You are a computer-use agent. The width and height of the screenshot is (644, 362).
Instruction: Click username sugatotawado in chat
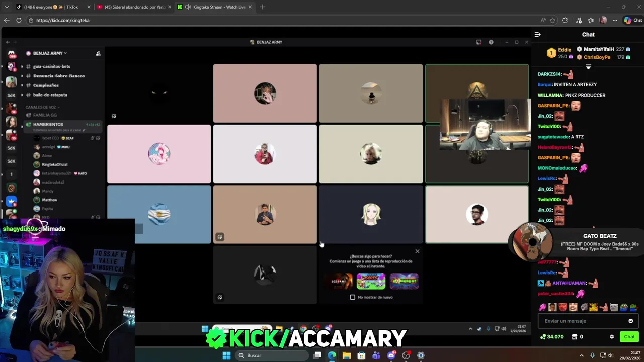click(x=553, y=137)
